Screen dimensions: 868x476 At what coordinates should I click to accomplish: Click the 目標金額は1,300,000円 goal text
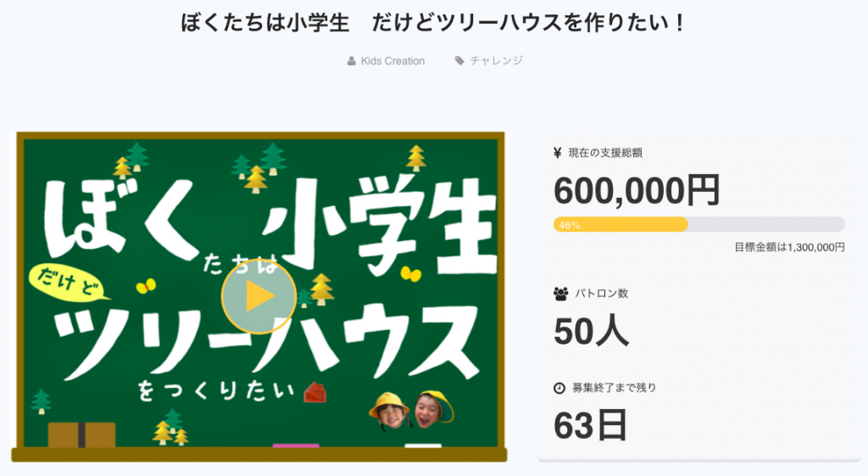(x=789, y=247)
